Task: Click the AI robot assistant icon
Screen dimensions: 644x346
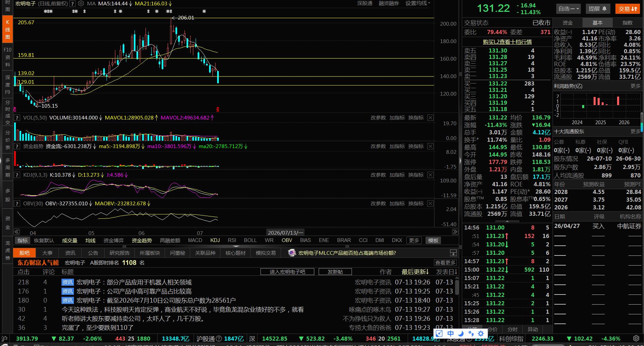Action: [x=292, y=253]
